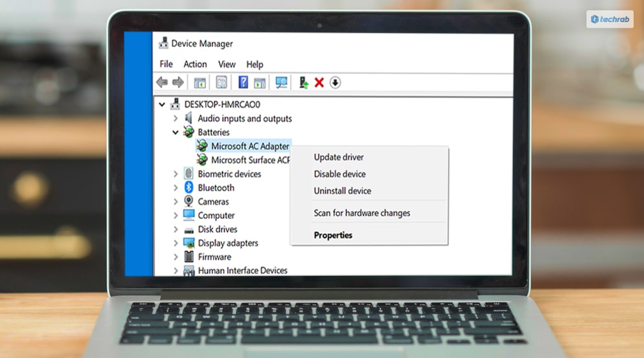Select the Human Interface Devices label
Screen dimensions: 644x358
coord(242,271)
